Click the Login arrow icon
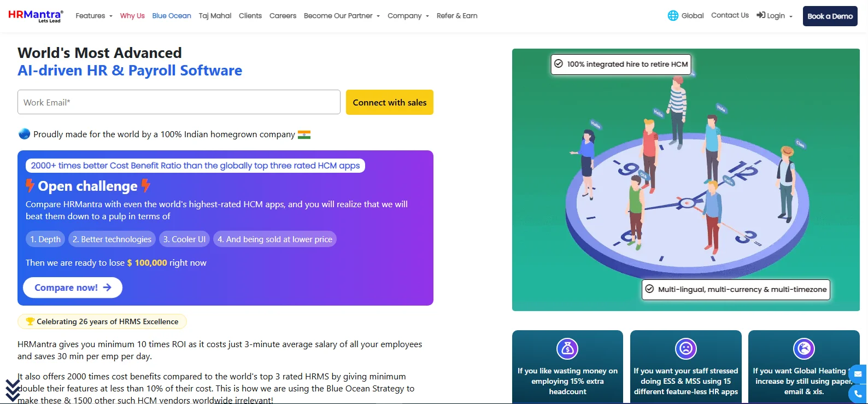This screenshot has width=868, height=404. [761, 15]
